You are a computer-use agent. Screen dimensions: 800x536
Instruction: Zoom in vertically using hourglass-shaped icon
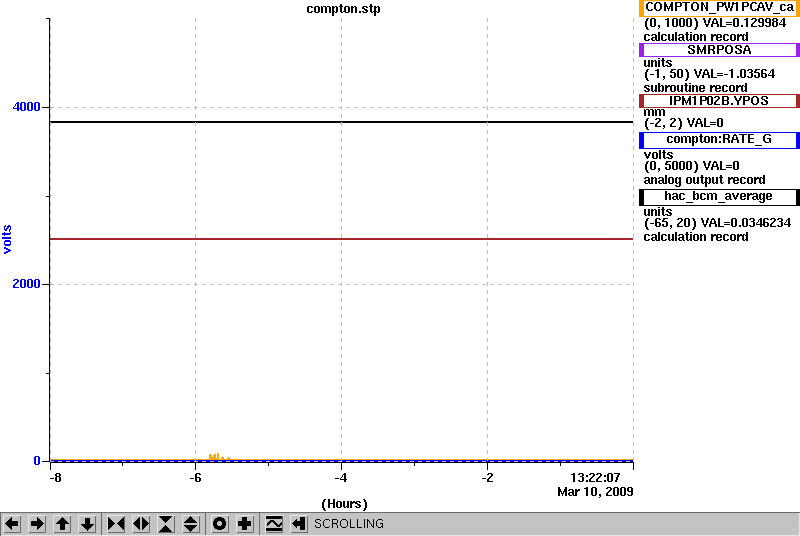(x=166, y=524)
